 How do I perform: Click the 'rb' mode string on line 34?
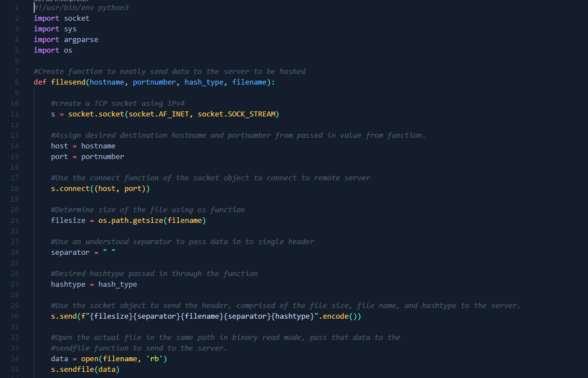pos(155,358)
